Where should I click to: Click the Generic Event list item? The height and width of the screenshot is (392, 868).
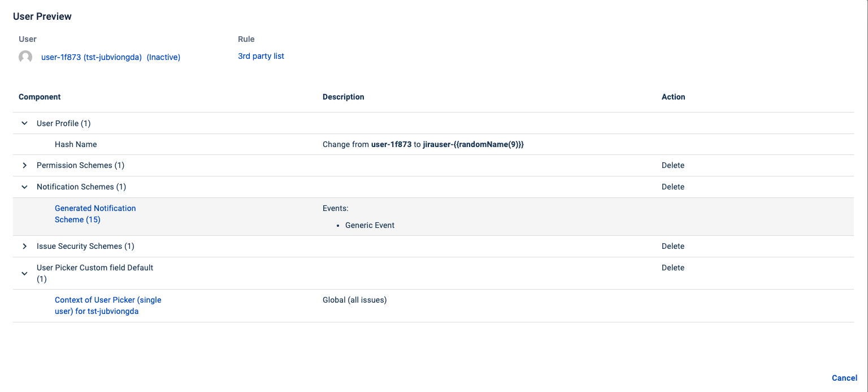pos(370,225)
